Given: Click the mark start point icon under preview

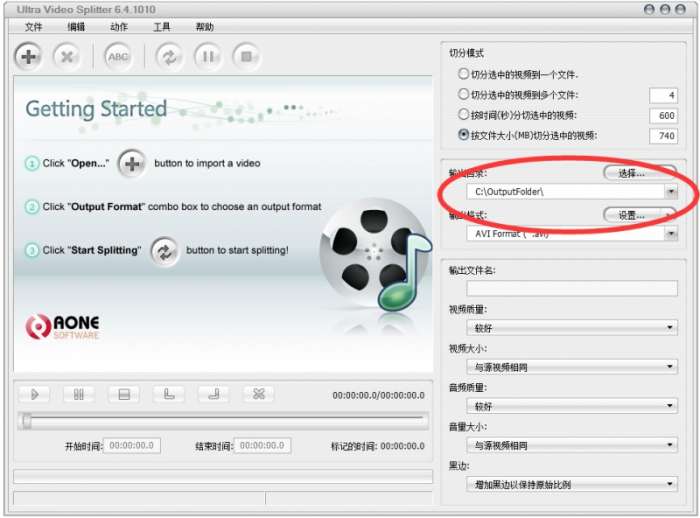Looking at the screenshot, I should point(169,394).
